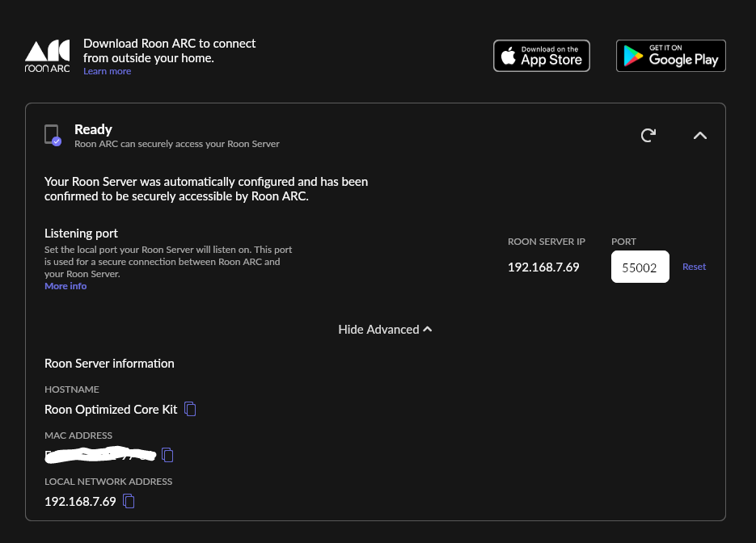Viewport: 756px width, 543px height.
Task: Open Download on the App Store
Action: tap(542, 56)
